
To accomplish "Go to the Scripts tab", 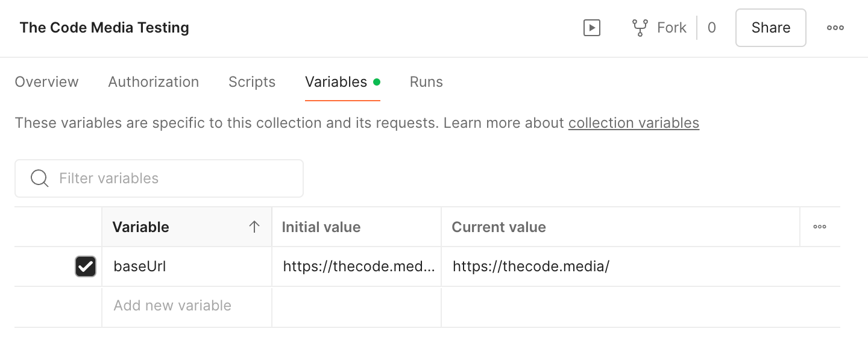I will click(252, 82).
